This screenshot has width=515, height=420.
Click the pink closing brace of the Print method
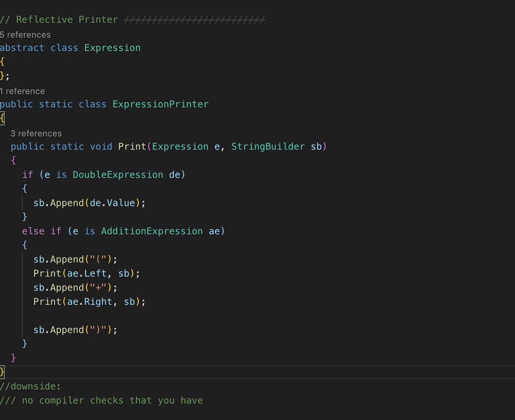(x=14, y=358)
